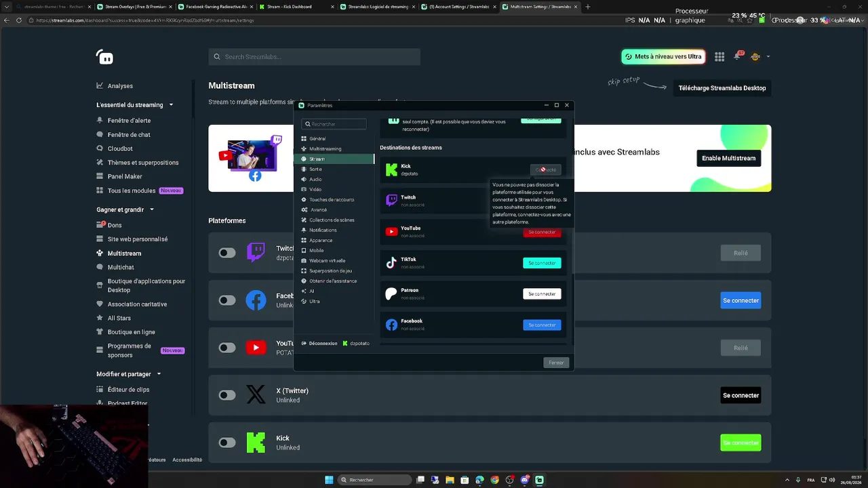This screenshot has height=488, width=868.
Task: Click the Search Streamlabs field
Action: 315,57
